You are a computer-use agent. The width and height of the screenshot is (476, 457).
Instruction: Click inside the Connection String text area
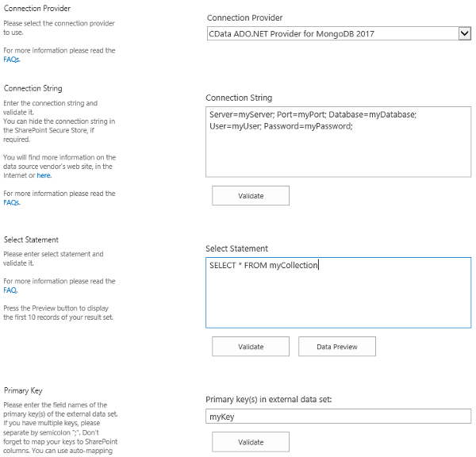tap(338, 151)
